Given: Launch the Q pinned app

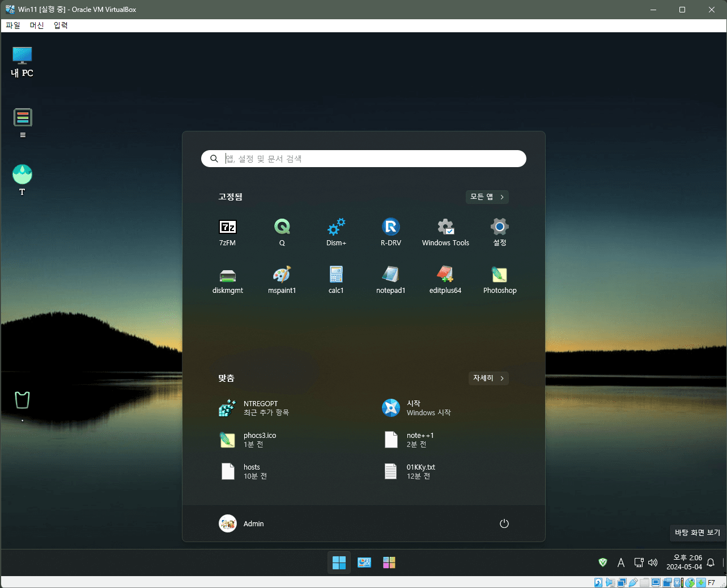Looking at the screenshot, I should click(282, 232).
